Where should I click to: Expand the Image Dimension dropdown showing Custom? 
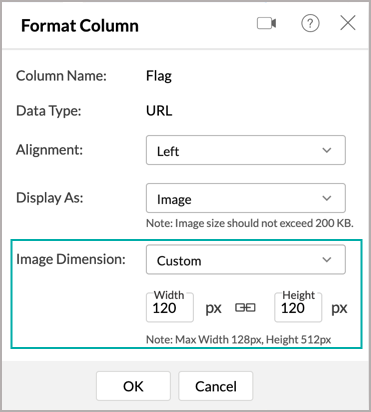click(246, 259)
